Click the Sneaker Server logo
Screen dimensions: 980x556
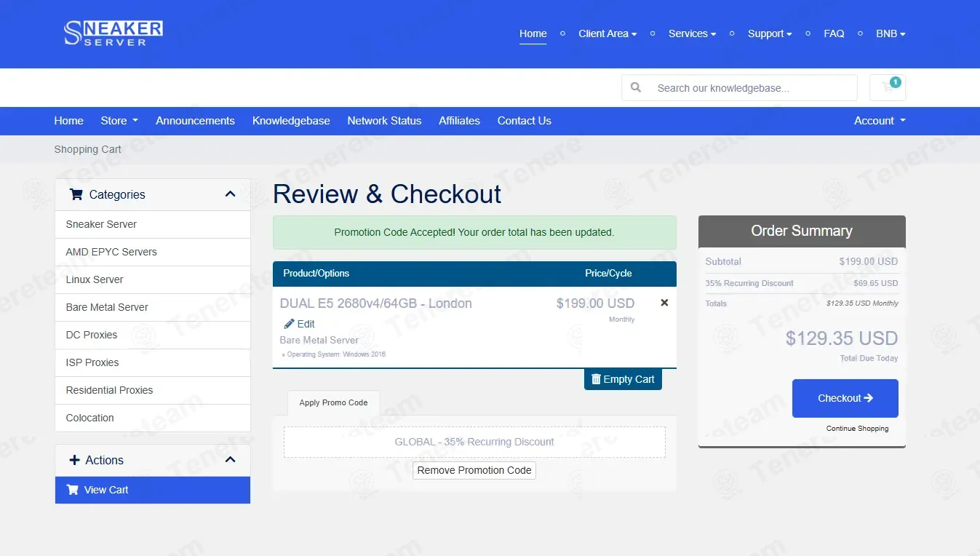[113, 33]
